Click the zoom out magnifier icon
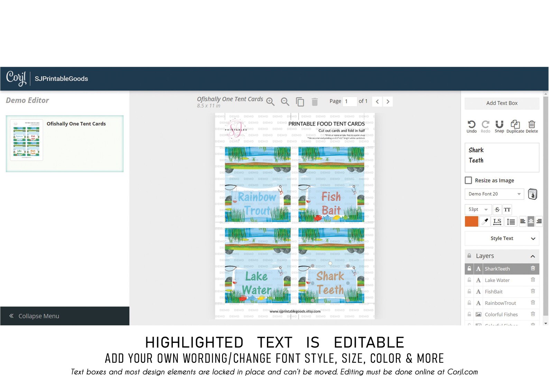 (285, 102)
